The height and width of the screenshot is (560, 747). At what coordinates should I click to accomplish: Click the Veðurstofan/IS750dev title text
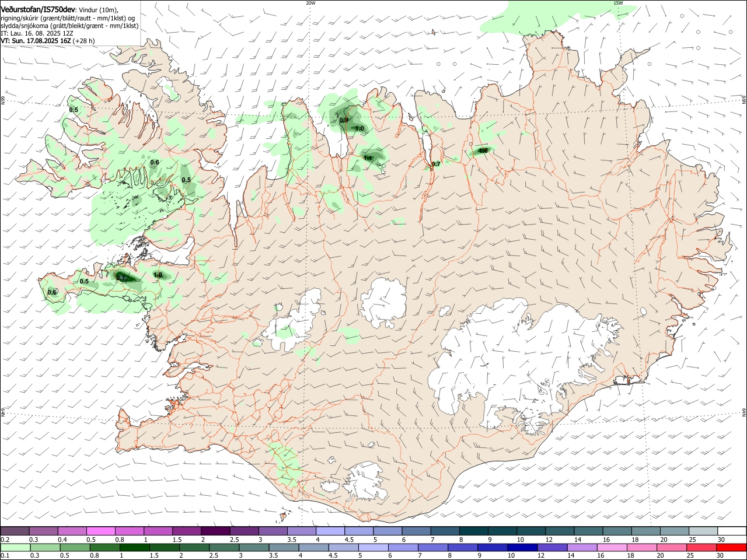point(39,9)
